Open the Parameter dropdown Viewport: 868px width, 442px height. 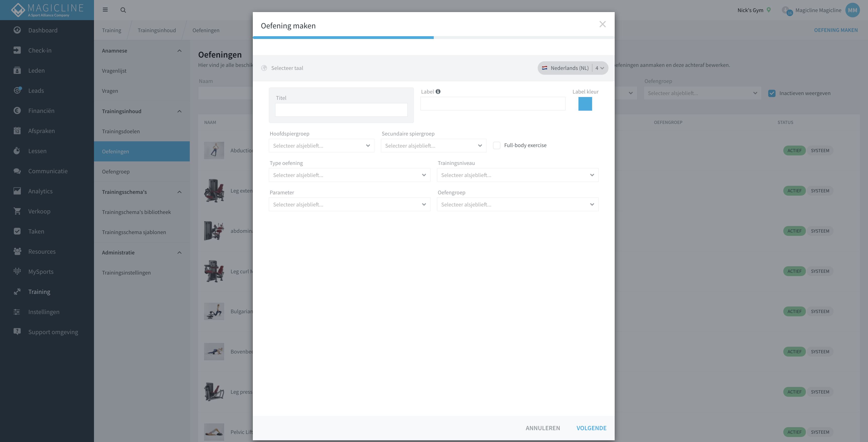(349, 204)
